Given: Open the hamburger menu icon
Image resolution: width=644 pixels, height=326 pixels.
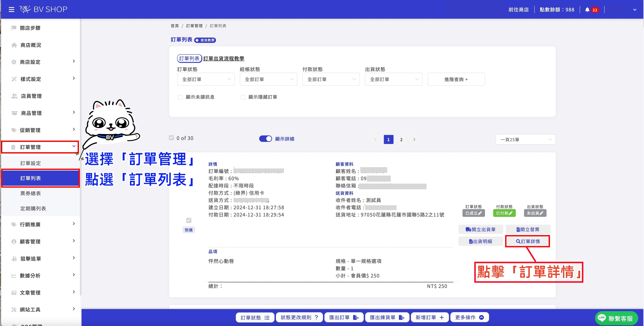Looking at the screenshot, I should (11, 10).
